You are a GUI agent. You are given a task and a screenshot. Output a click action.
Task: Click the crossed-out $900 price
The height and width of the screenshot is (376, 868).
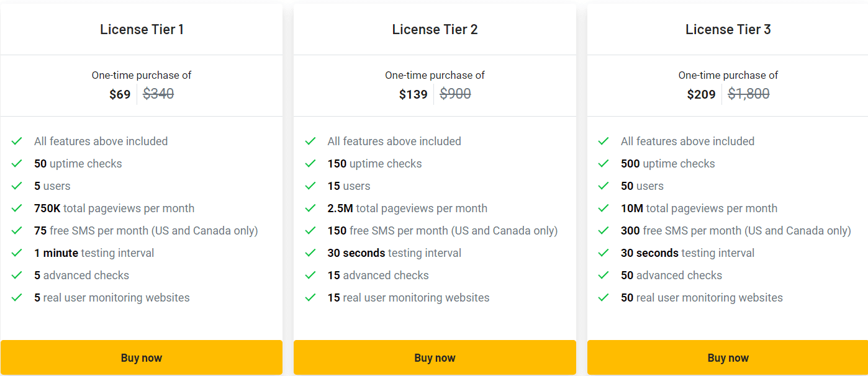click(x=455, y=94)
